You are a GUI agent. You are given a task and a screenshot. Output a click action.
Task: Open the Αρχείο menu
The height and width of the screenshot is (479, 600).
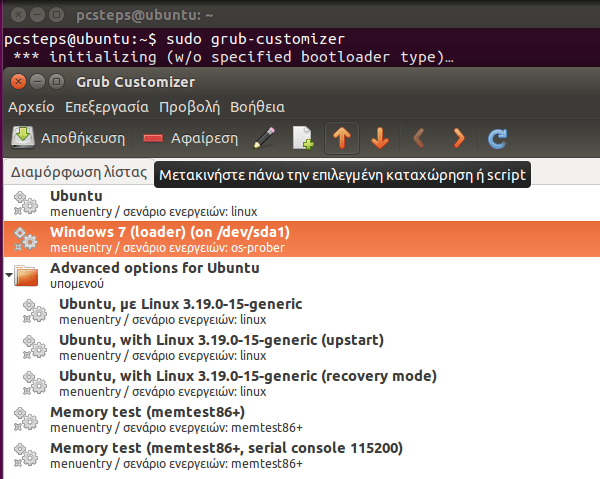pos(31,107)
